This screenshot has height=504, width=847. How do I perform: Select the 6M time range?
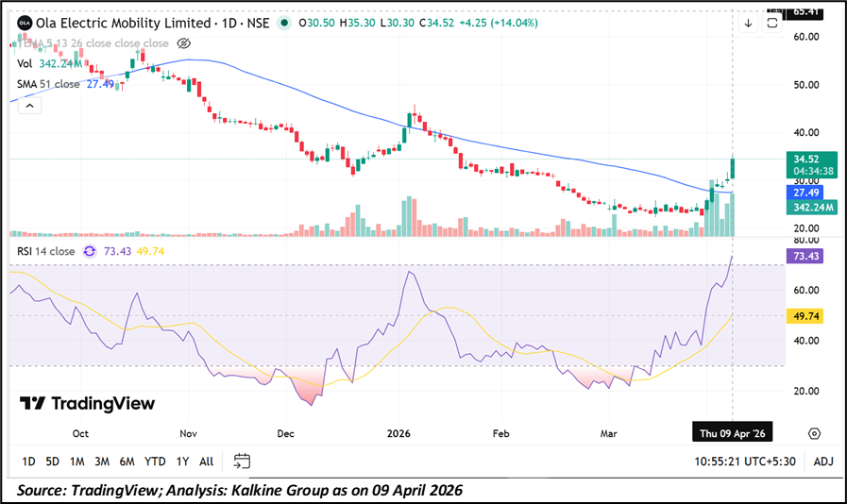pyautogui.click(x=127, y=462)
